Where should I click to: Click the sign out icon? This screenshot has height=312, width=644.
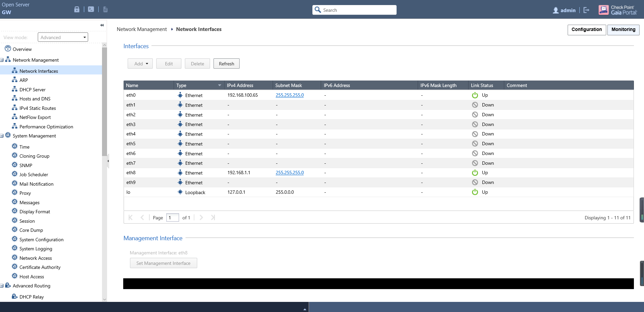[586, 10]
